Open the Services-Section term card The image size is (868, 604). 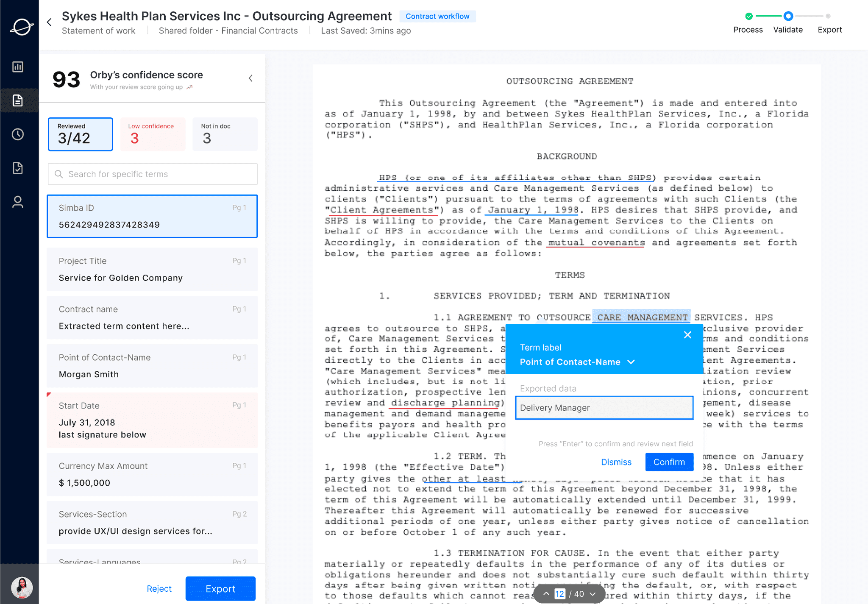click(152, 523)
